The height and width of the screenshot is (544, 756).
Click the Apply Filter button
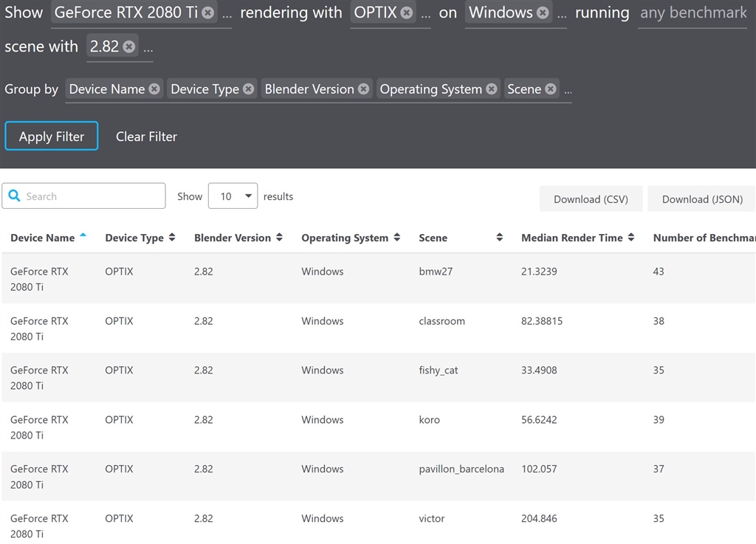pyautogui.click(x=52, y=137)
